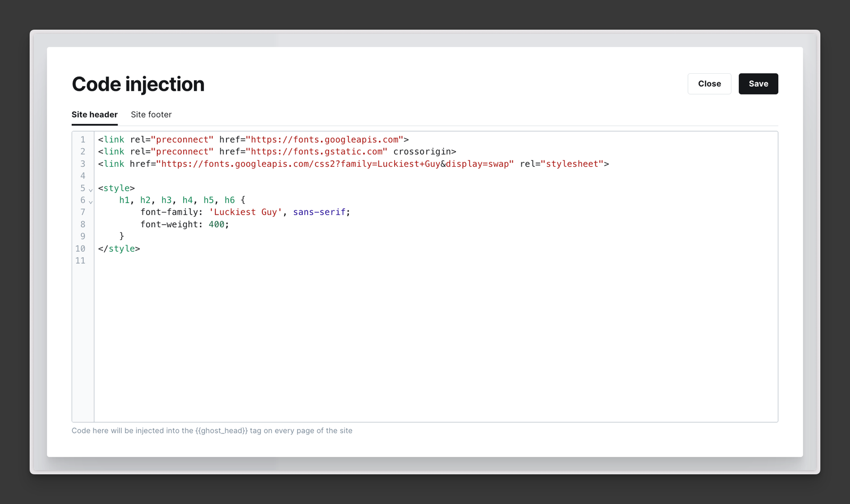Save the code injection changes

click(x=758, y=83)
